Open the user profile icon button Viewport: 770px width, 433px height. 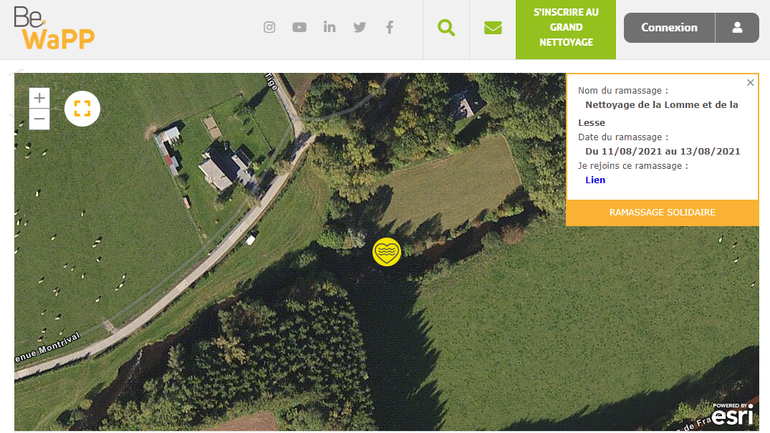(x=737, y=27)
